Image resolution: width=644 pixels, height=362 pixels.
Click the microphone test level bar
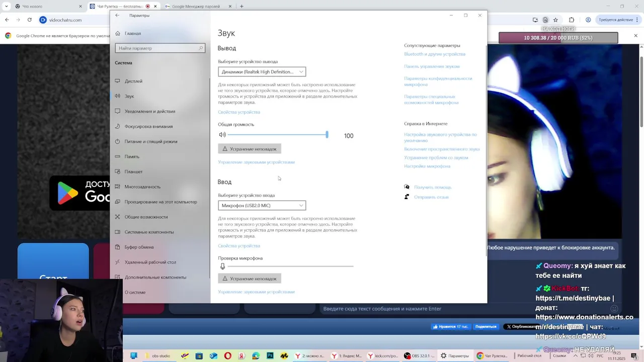click(x=290, y=266)
